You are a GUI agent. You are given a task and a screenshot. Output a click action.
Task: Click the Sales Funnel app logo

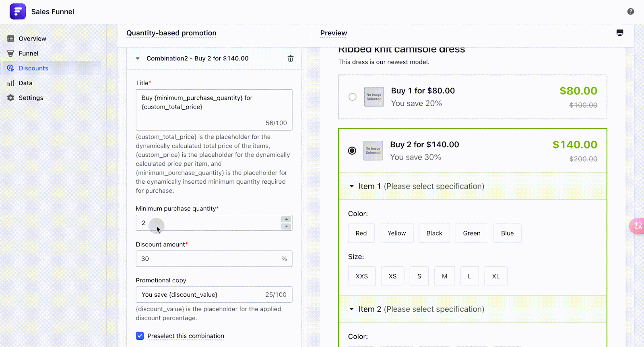pyautogui.click(x=18, y=12)
